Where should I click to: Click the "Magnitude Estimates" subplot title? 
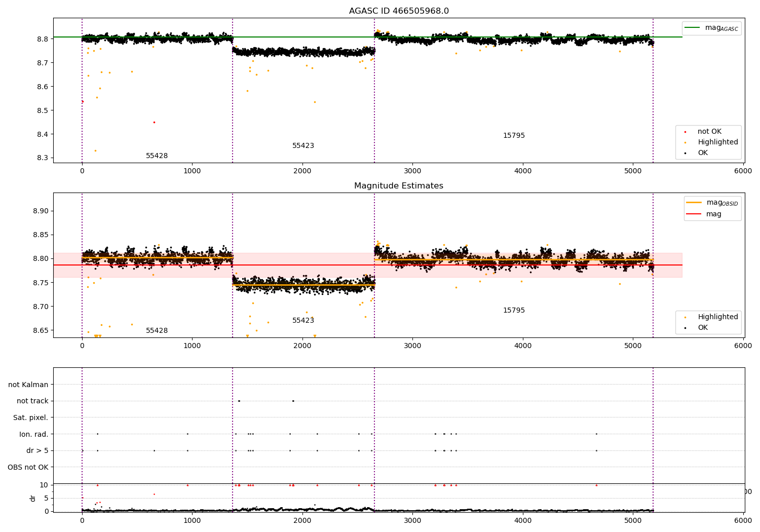(399, 186)
